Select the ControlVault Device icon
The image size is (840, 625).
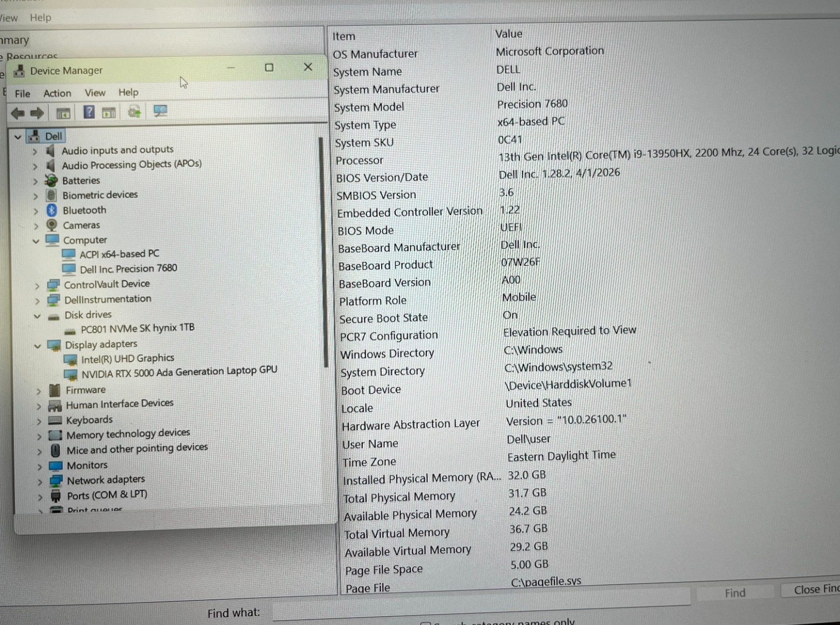pos(53,285)
